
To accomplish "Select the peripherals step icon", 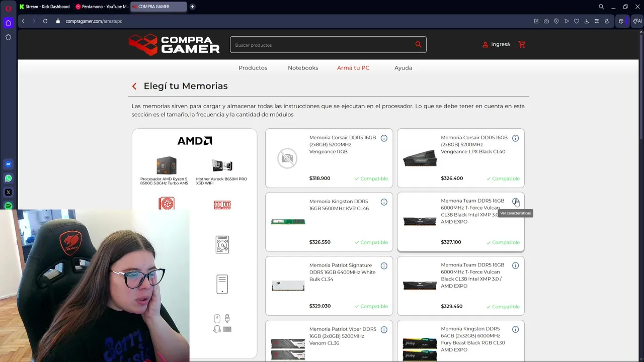I will click(x=222, y=323).
